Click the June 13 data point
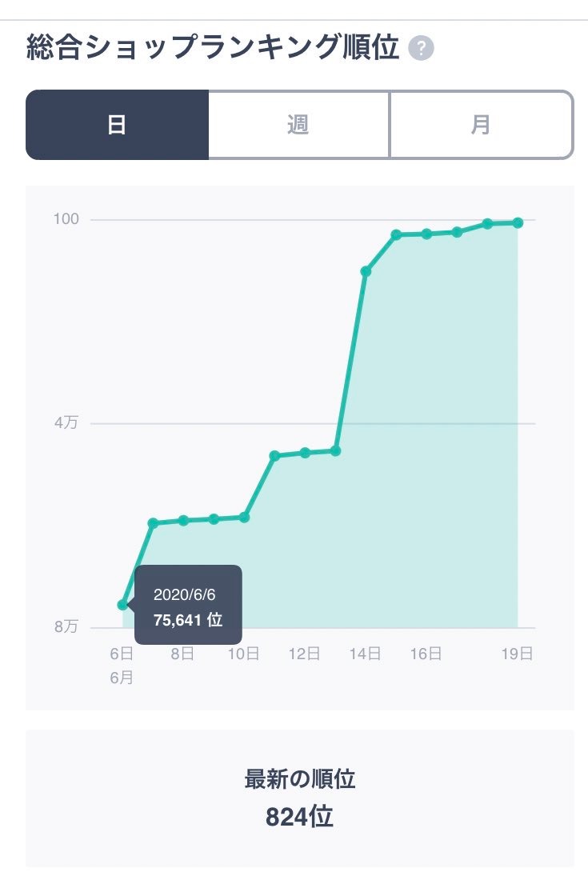This screenshot has width=588, height=892. point(335,451)
